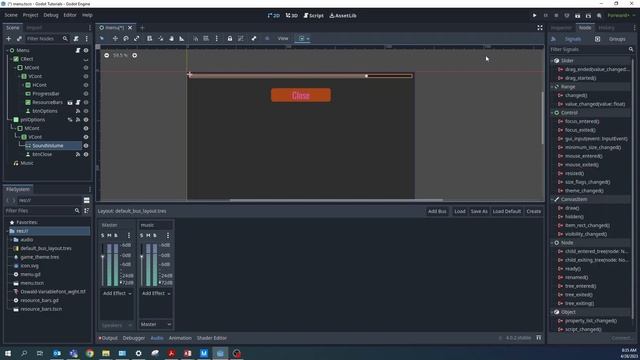Click the SoundVolume slider handle in viewport

click(367, 76)
